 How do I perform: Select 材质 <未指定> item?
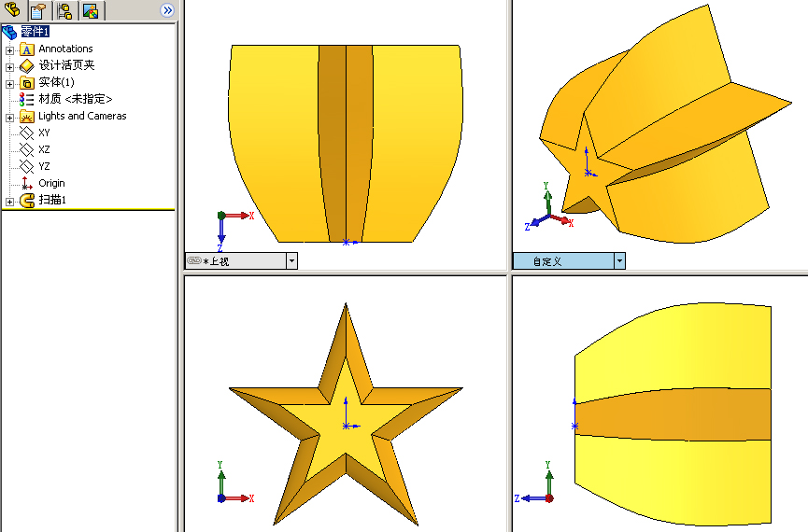(x=76, y=99)
